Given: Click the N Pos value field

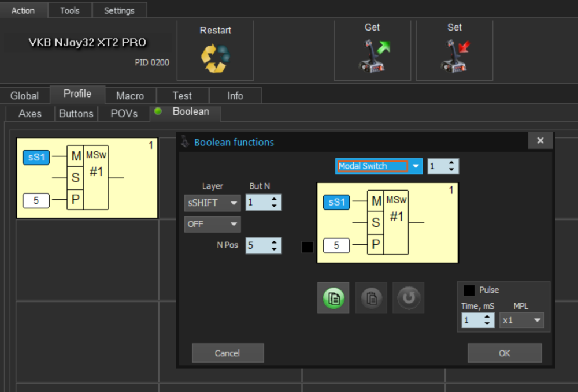Looking at the screenshot, I should pyautogui.click(x=257, y=245).
